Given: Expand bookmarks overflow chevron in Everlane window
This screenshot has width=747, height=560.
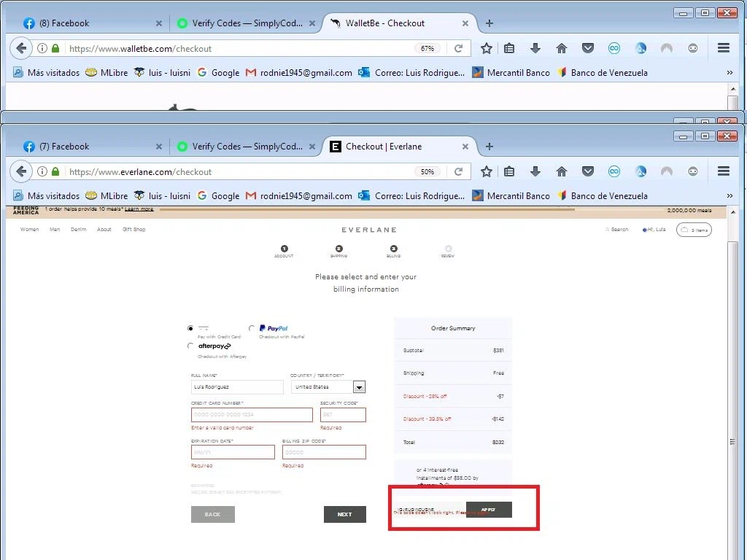Looking at the screenshot, I should pos(729,195).
